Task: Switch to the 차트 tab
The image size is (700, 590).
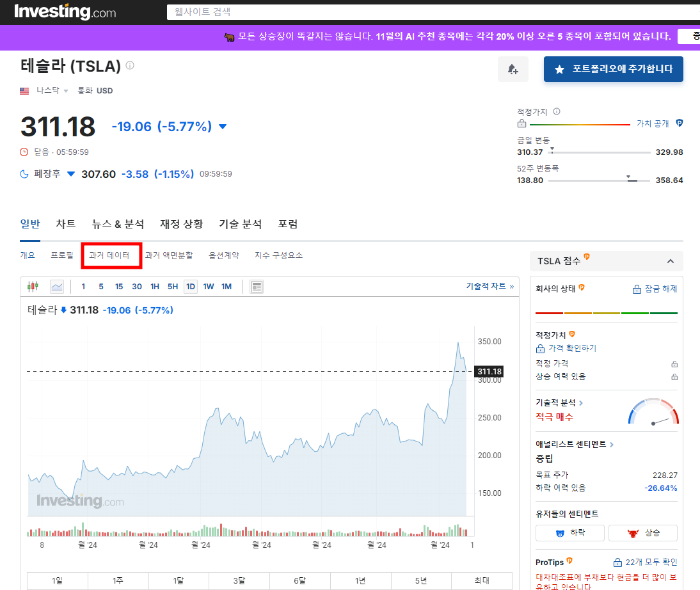Action: click(x=66, y=224)
